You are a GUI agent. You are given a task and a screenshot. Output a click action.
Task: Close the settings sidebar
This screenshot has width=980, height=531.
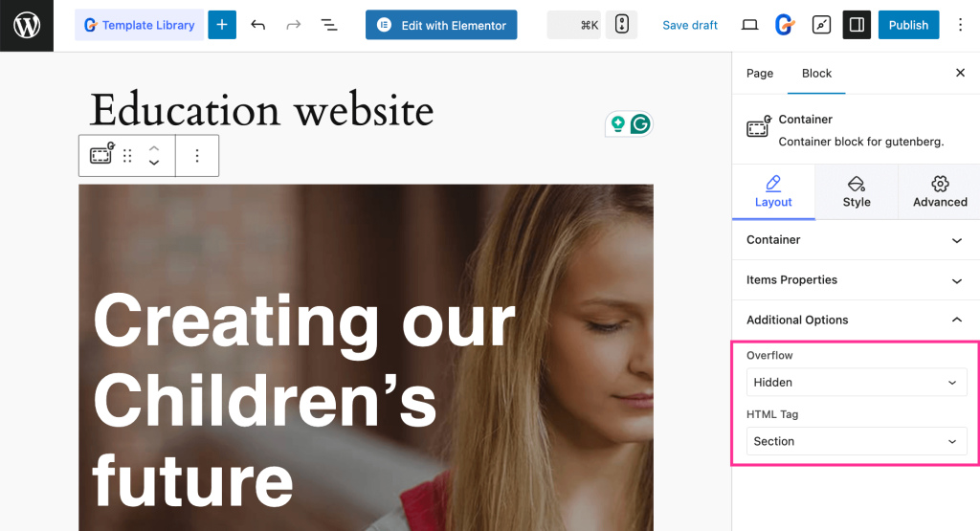[960, 73]
